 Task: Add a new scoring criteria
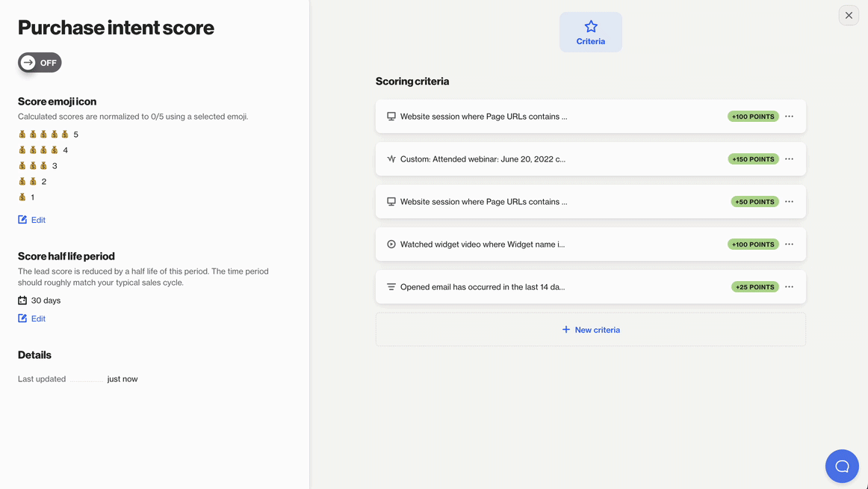590,330
